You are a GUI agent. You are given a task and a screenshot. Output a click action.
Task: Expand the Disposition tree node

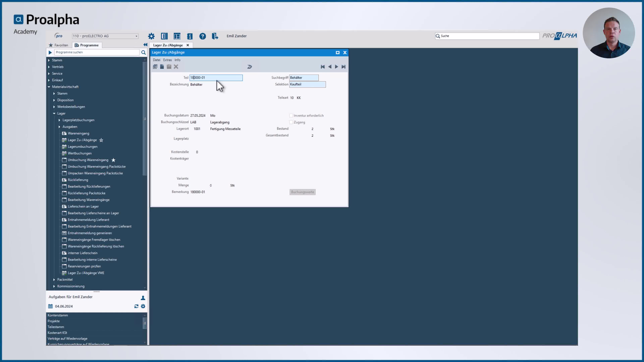pyautogui.click(x=54, y=100)
